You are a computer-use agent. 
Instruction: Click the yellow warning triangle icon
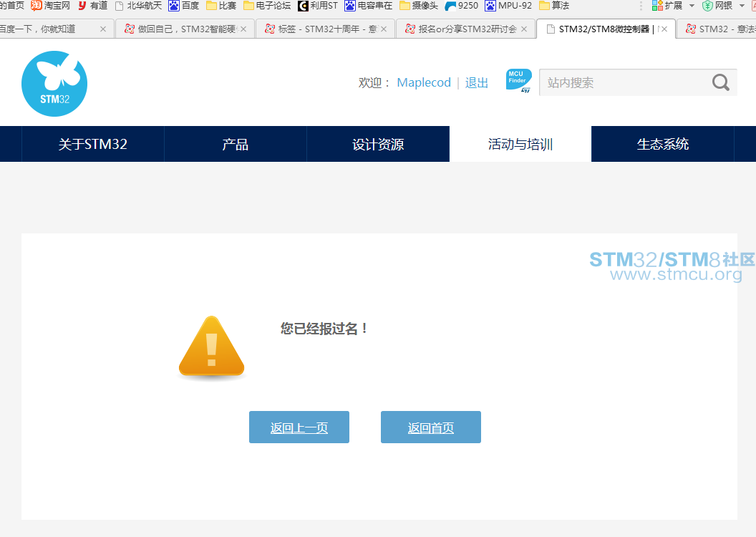[x=212, y=347]
